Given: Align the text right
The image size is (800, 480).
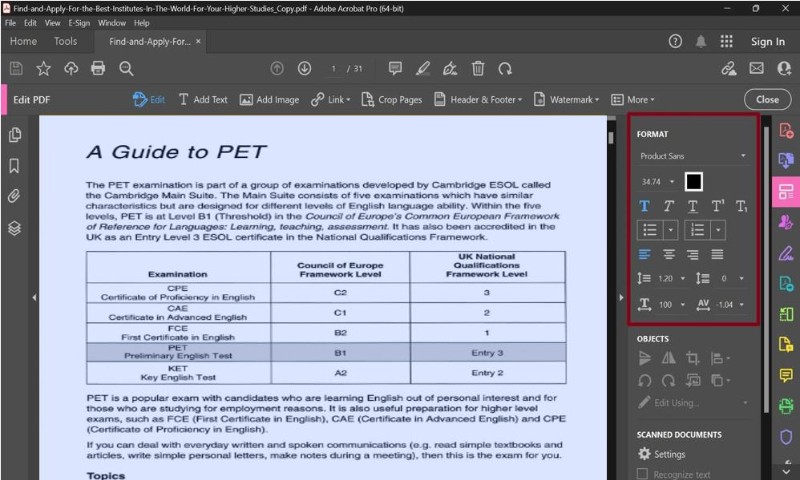Looking at the screenshot, I should pos(692,254).
